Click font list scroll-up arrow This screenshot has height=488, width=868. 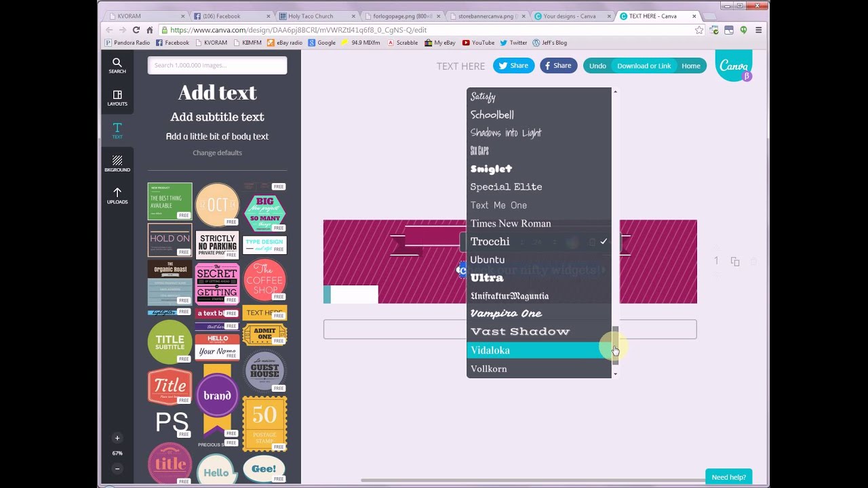(615, 91)
